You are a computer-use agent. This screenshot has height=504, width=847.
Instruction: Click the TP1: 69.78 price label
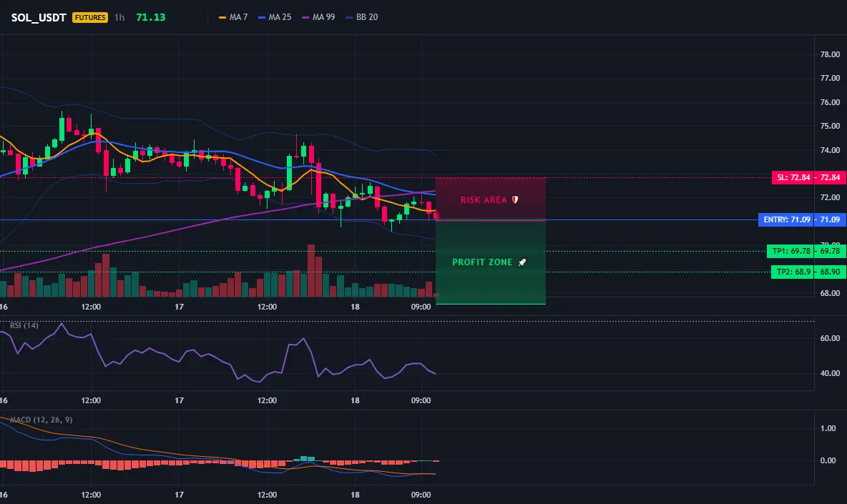(790, 251)
